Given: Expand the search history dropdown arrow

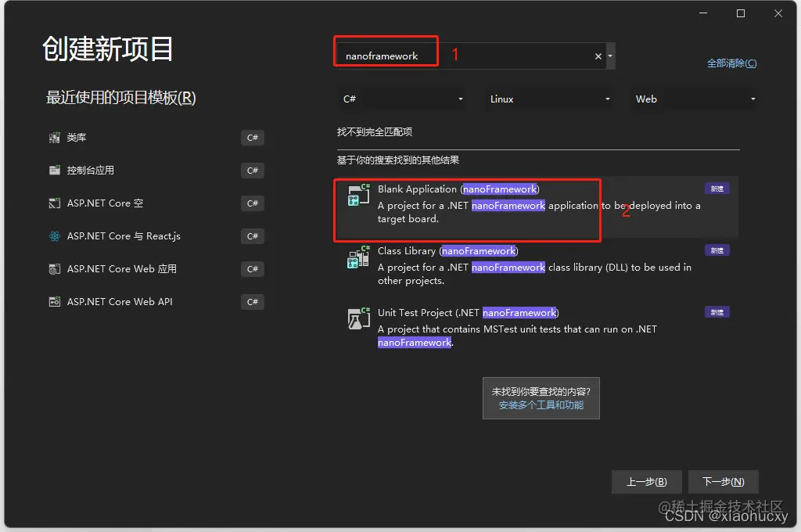Looking at the screenshot, I should click(x=609, y=56).
